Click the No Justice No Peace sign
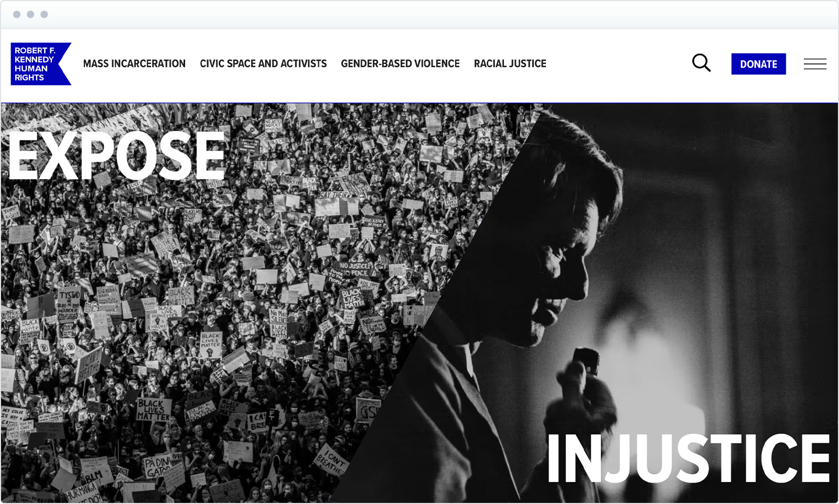The width and height of the screenshot is (839, 504). pos(354,269)
